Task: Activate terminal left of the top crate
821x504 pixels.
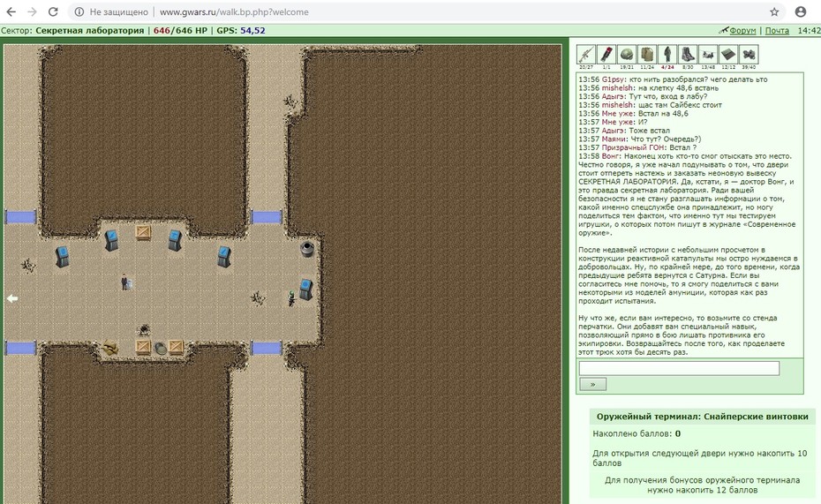Action: [x=111, y=240]
